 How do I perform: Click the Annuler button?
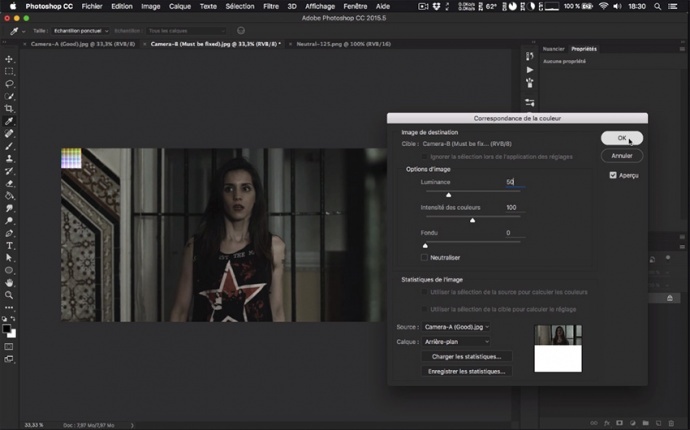(622, 156)
